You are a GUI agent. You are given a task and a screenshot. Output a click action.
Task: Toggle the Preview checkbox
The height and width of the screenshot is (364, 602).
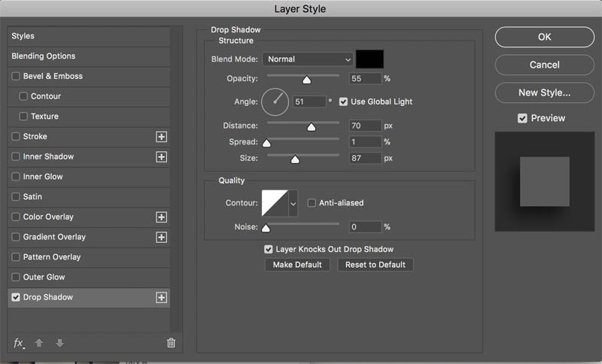522,118
